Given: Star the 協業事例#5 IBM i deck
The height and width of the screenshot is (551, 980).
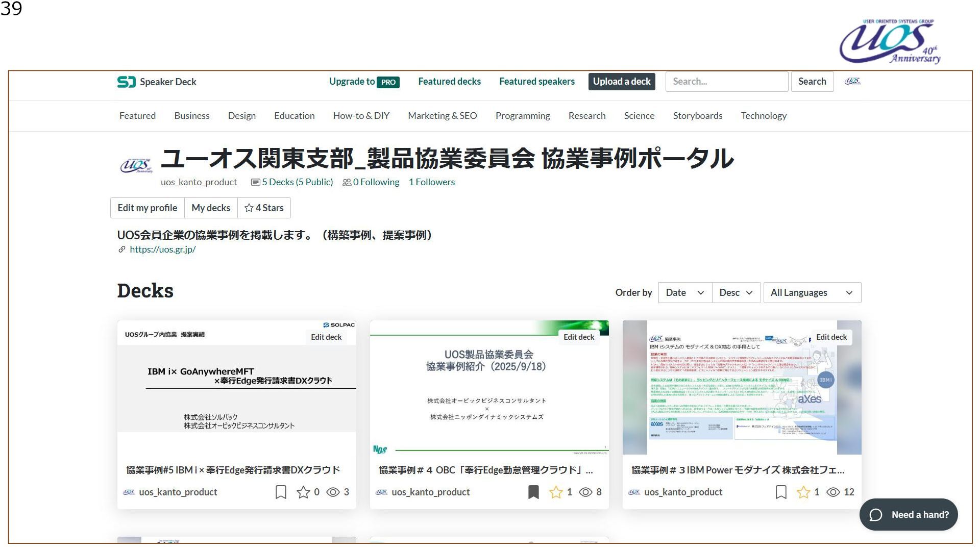Looking at the screenshot, I should [303, 492].
